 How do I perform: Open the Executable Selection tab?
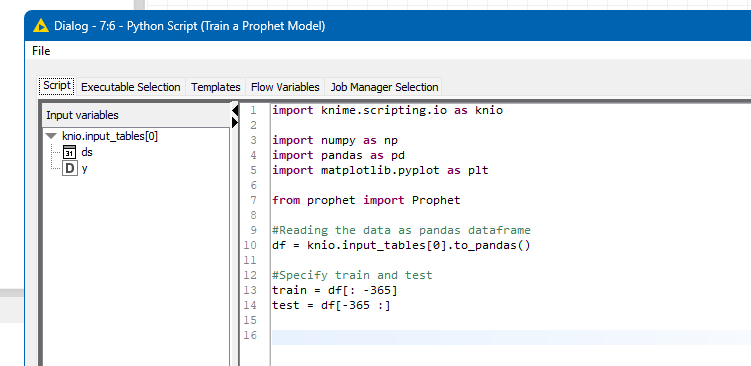(x=130, y=87)
